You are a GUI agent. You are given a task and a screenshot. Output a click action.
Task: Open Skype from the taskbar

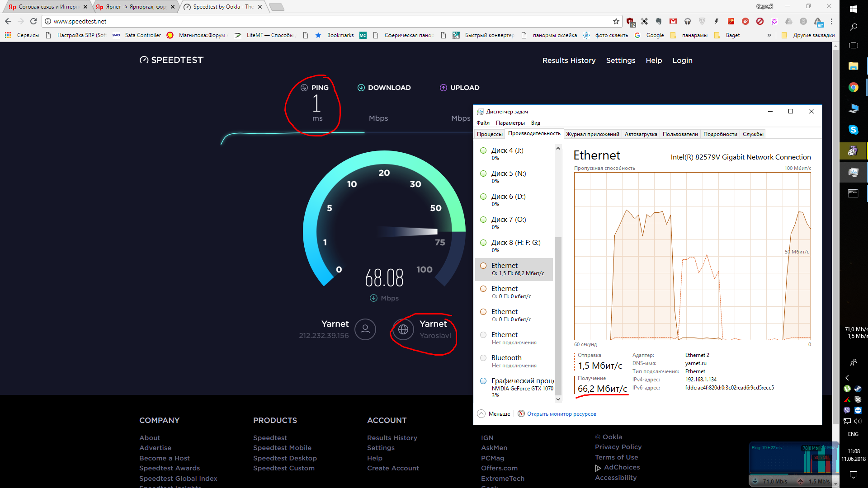pyautogui.click(x=853, y=130)
